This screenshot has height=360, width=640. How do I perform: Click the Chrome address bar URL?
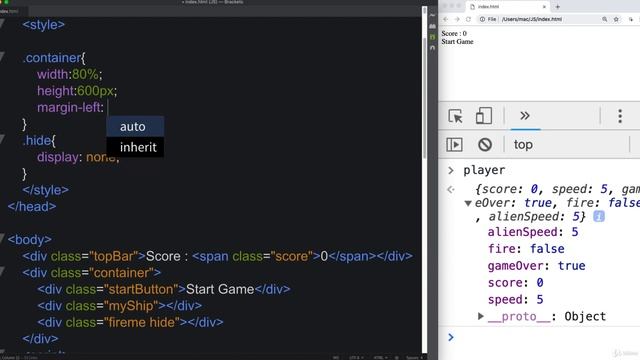click(x=532, y=19)
